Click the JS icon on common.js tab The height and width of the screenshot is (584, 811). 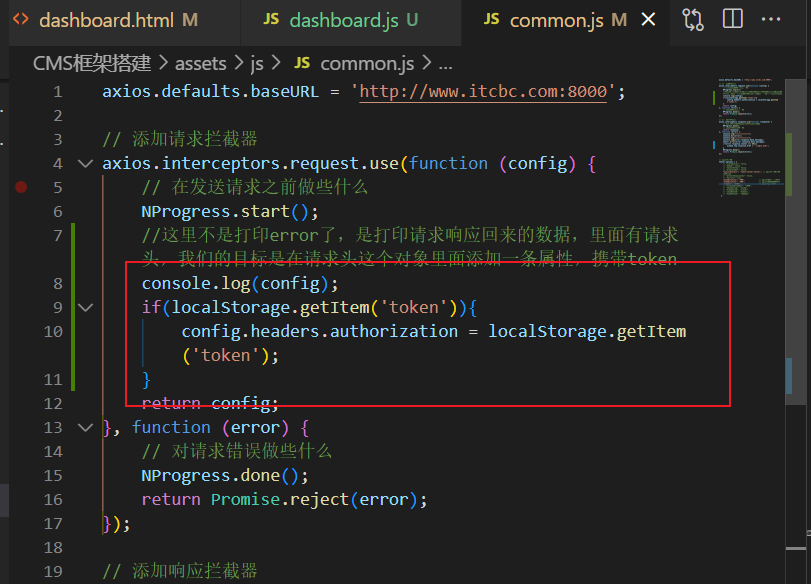(x=491, y=20)
